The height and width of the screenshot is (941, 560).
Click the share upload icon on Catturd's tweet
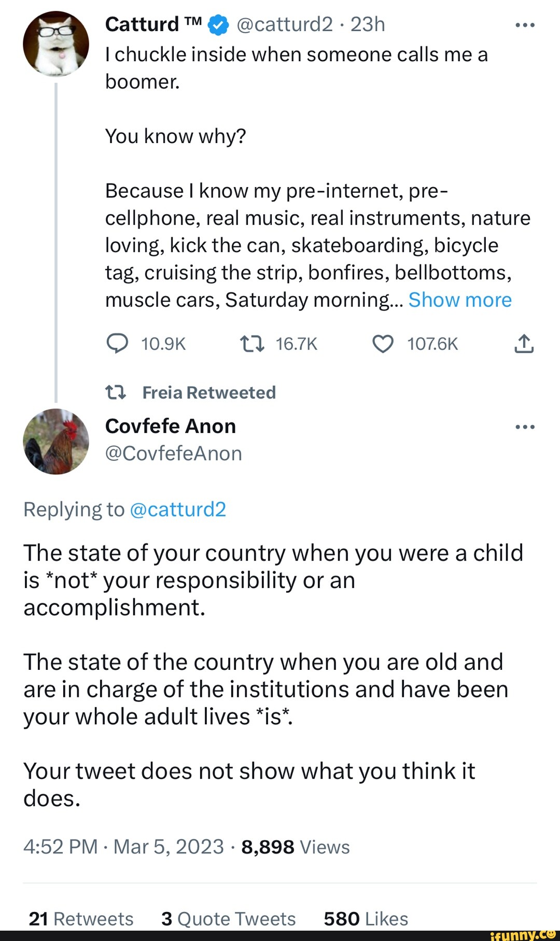524,344
